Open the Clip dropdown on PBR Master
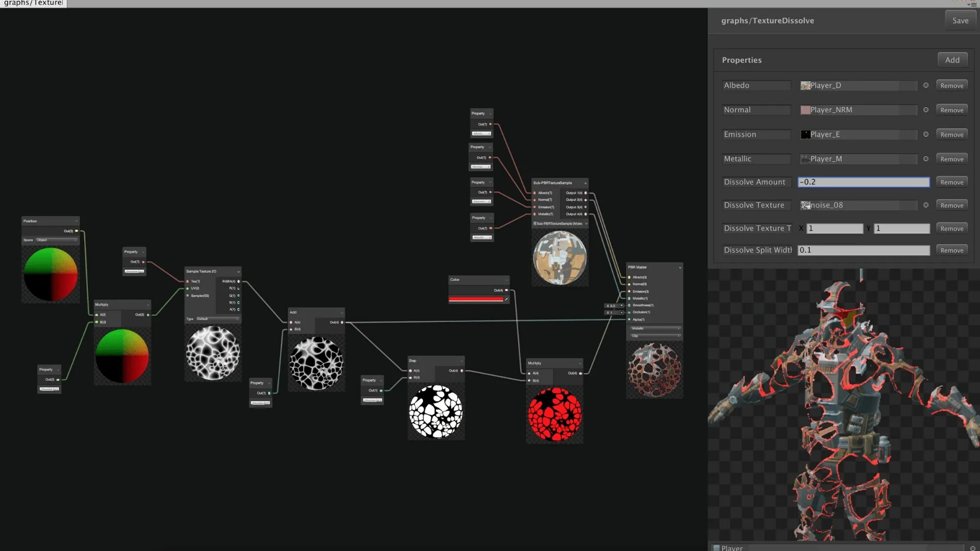The width and height of the screenshot is (980, 551). pyautogui.click(x=655, y=336)
